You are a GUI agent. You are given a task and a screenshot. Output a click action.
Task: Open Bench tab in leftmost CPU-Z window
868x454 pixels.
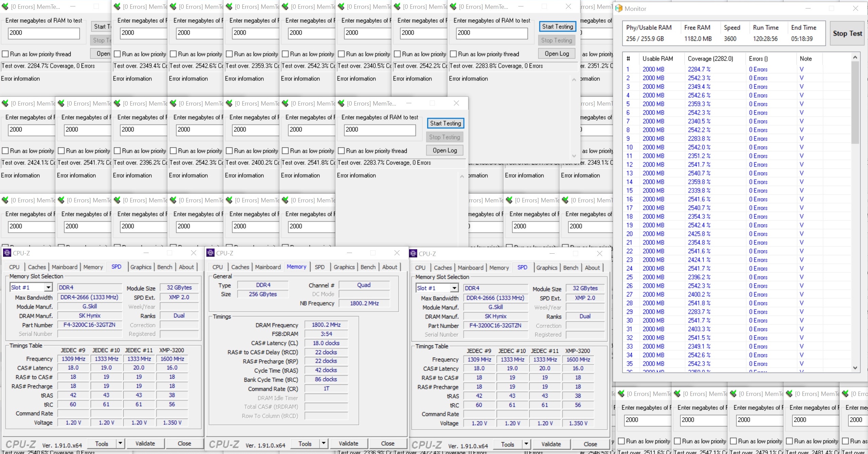(165, 267)
